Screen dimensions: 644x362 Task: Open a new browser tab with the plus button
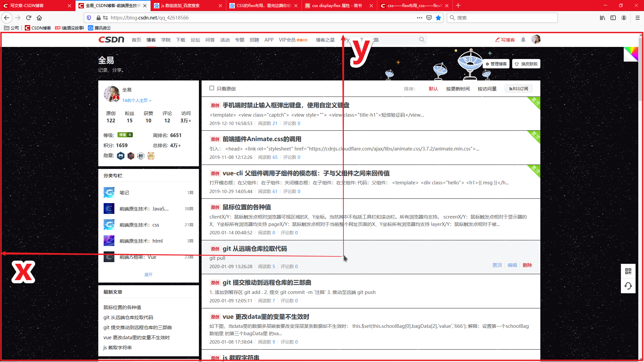tap(458, 5)
